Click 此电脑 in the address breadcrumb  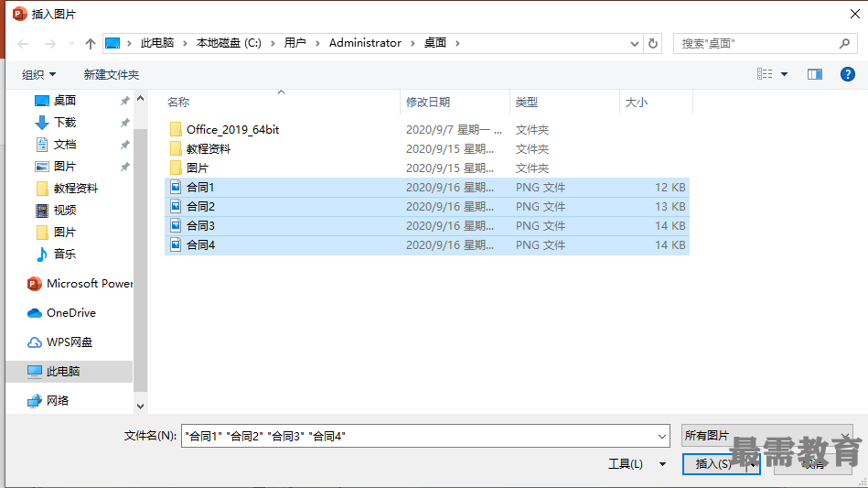[x=157, y=43]
